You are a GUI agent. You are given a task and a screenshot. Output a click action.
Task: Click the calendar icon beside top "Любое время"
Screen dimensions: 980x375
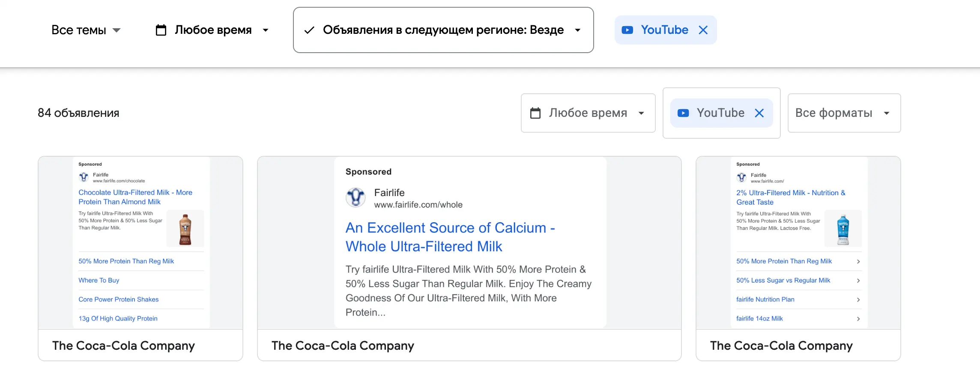(161, 30)
